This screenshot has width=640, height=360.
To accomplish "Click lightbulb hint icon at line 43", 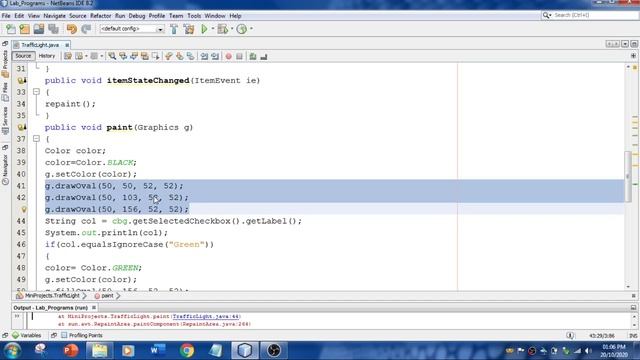I will (24, 209).
